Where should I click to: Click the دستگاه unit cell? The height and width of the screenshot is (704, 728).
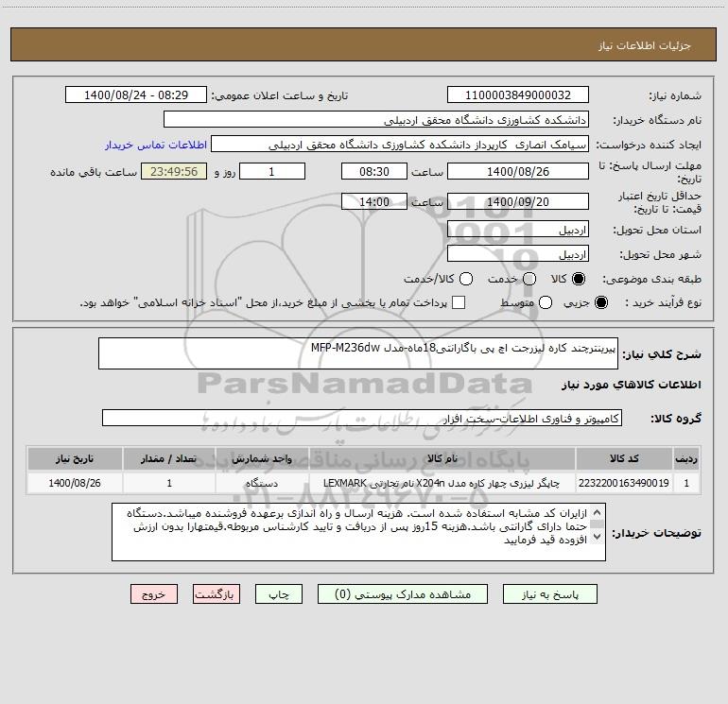click(262, 483)
